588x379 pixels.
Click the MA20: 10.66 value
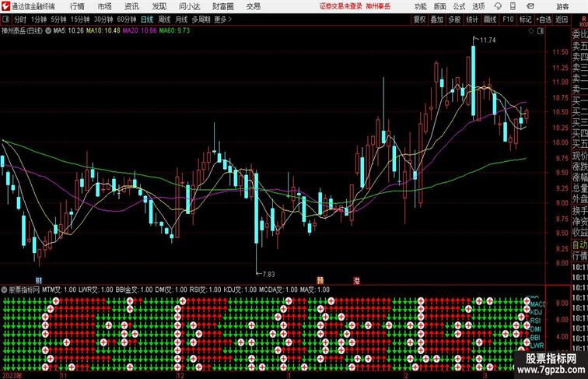point(139,31)
